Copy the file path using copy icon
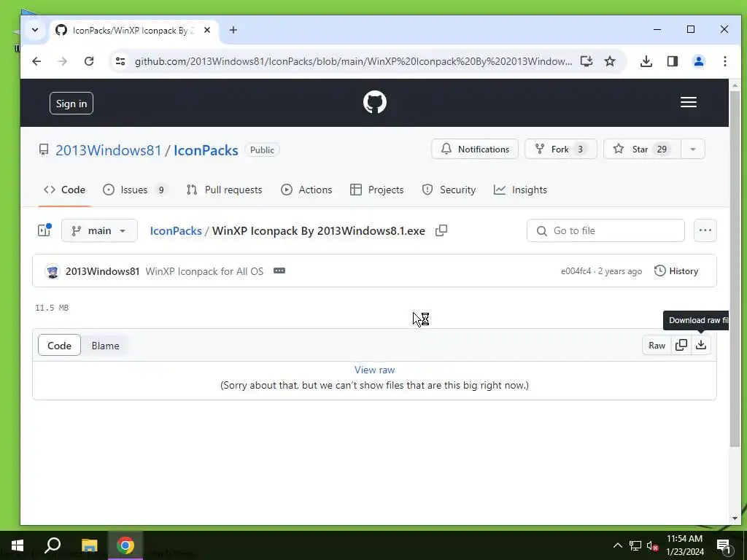Viewport: 747px width, 560px height. [441, 230]
